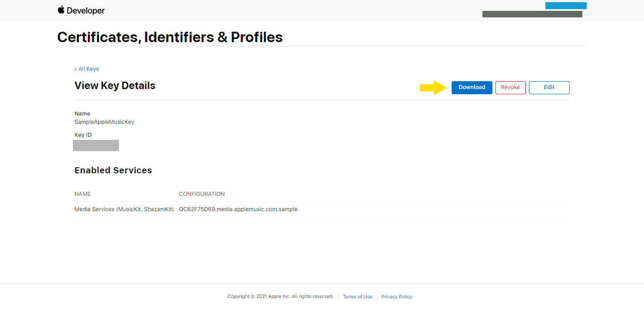Image resolution: width=644 pixels, height=314 pixels.
Task: Go back via All Keys link
Action: coord(87,69)
